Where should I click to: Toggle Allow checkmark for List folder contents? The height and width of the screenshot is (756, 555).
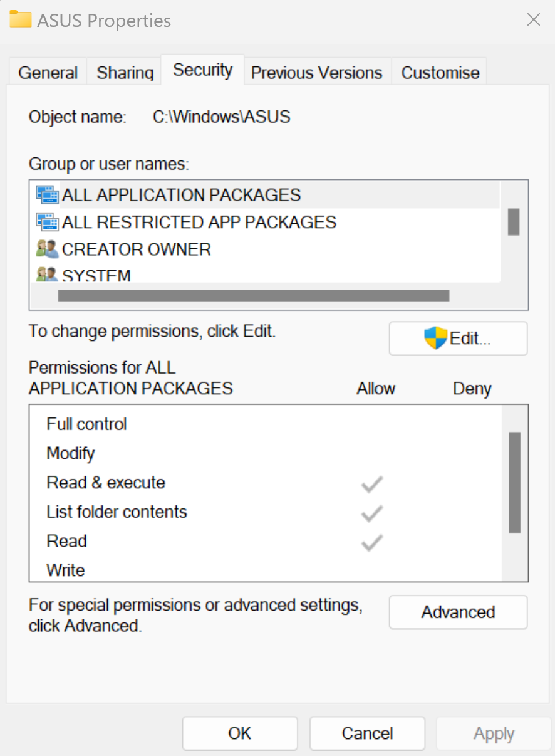371,513
